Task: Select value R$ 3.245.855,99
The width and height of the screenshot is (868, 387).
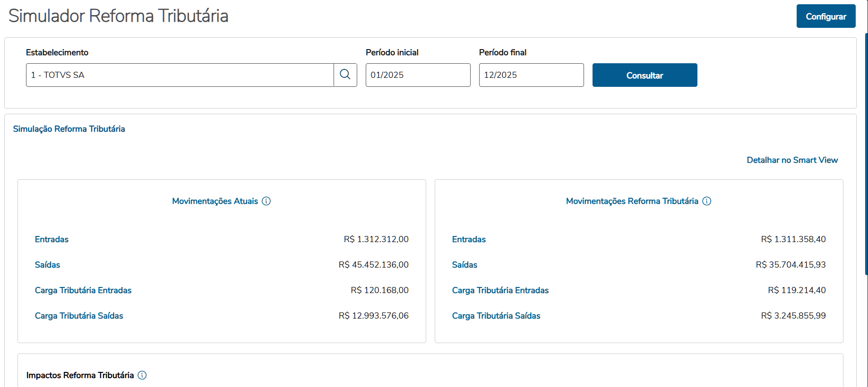Action: [x=793, y=316]
